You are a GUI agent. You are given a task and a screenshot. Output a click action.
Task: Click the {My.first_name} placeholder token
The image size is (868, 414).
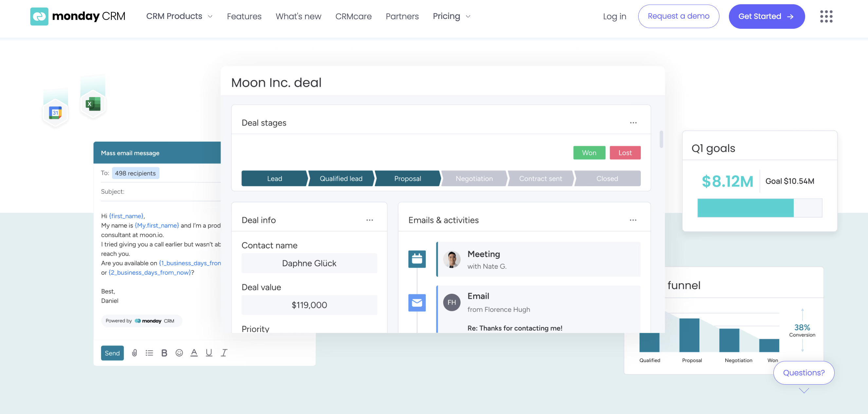(x=157, y=225)
